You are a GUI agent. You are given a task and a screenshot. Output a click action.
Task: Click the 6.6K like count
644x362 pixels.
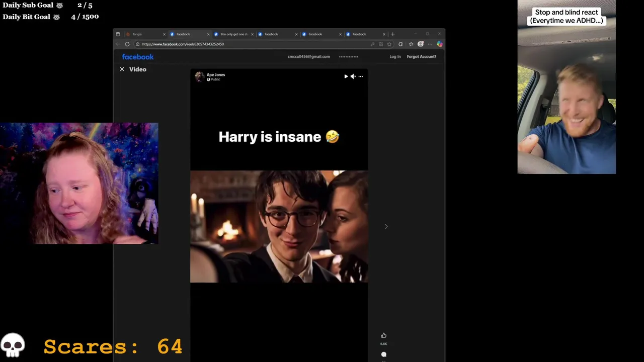click(383, 344)
